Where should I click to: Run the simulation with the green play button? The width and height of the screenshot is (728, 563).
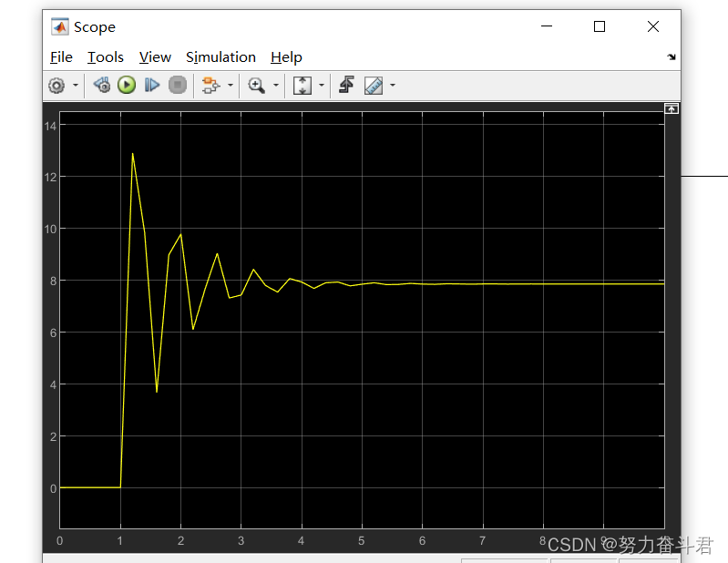tap(127, 85)
